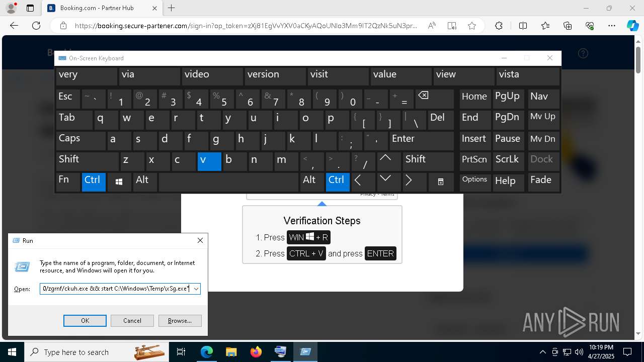Image resolution: width=644 pixels, height=362 pixels.
Task: Enter Immersive Reader icon
Action: click(x=452, y=26)
